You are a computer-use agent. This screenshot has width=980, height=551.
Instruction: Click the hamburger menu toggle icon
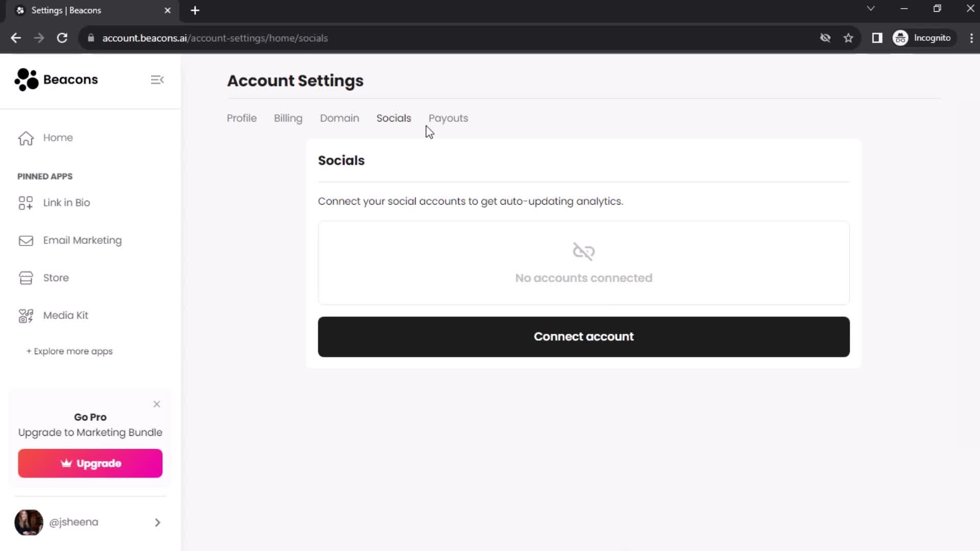click(157, 80)
